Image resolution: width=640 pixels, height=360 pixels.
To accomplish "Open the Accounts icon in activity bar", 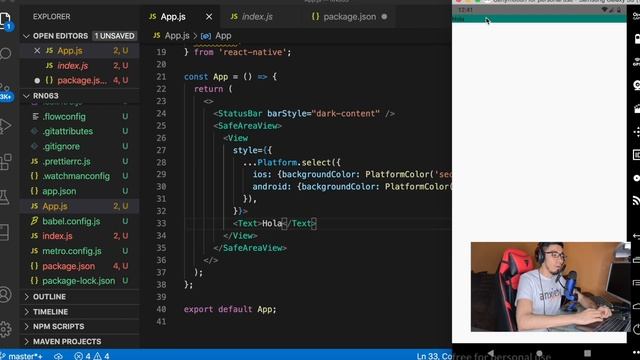I will click(5, 294).
